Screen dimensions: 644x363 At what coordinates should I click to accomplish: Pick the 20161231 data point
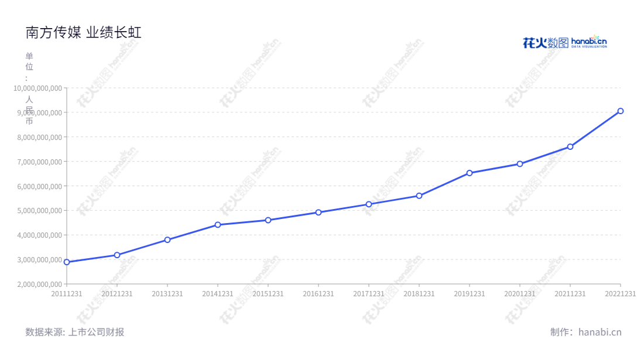pyautogui.click(x=318, y=213)
